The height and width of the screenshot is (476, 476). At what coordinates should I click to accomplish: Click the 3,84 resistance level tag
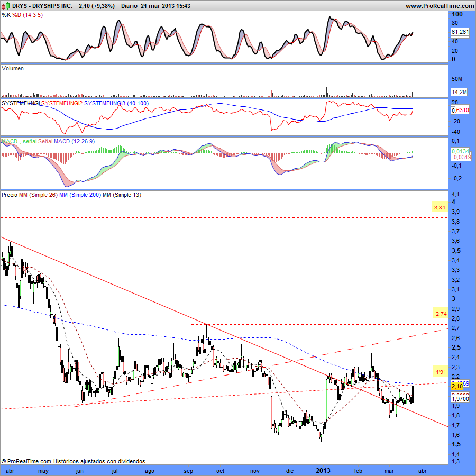440,208
